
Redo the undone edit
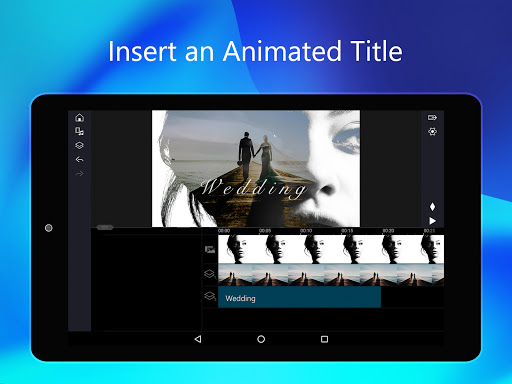tap(79, 174)
